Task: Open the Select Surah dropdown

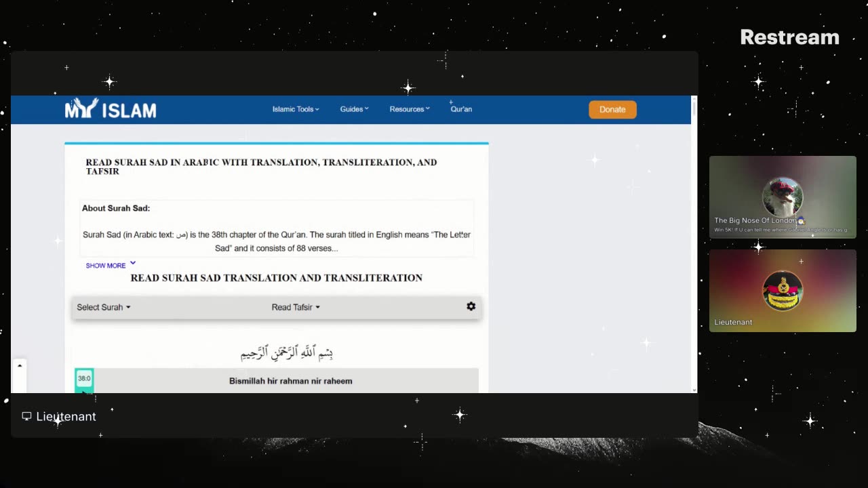Action: (104, 307)
